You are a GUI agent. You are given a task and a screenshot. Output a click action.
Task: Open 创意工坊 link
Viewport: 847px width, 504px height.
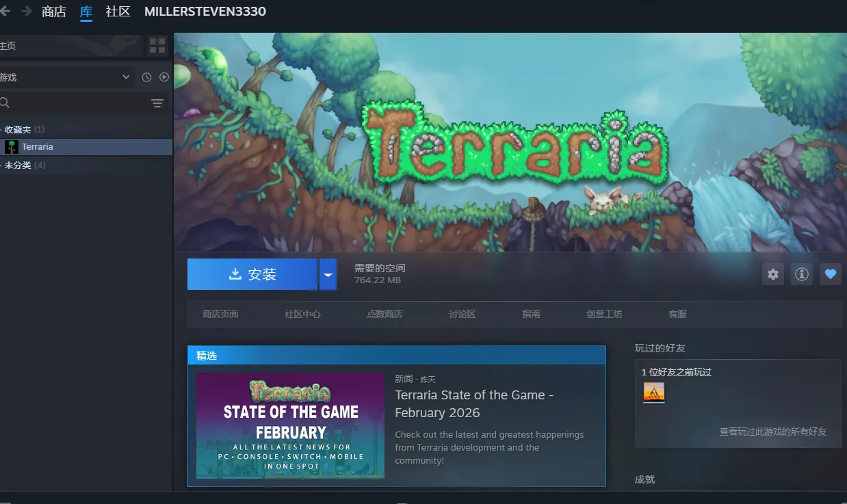click(x=604, y=314)
